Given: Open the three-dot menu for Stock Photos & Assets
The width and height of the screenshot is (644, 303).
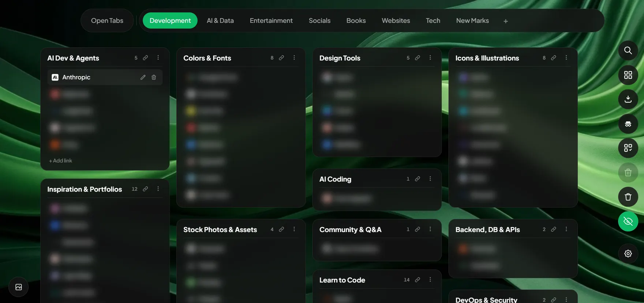Looking at the screenshot, I should click(x=294, y=229).
